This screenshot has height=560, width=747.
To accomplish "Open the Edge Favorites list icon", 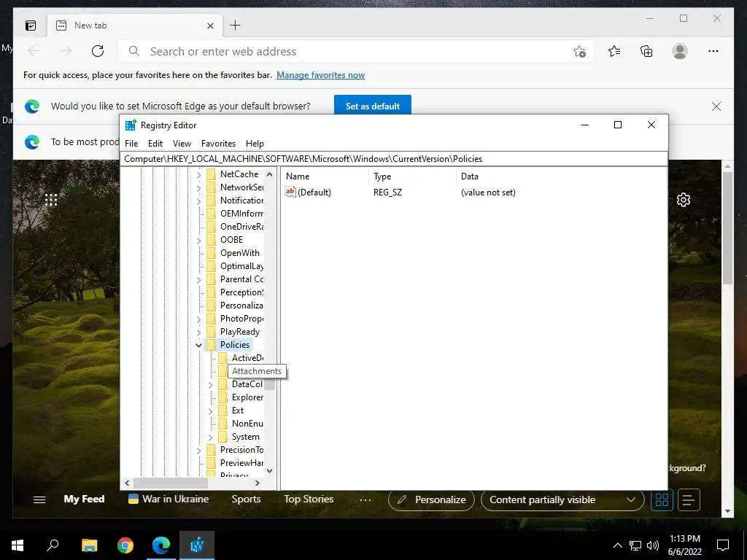I will tap(614, 51).
